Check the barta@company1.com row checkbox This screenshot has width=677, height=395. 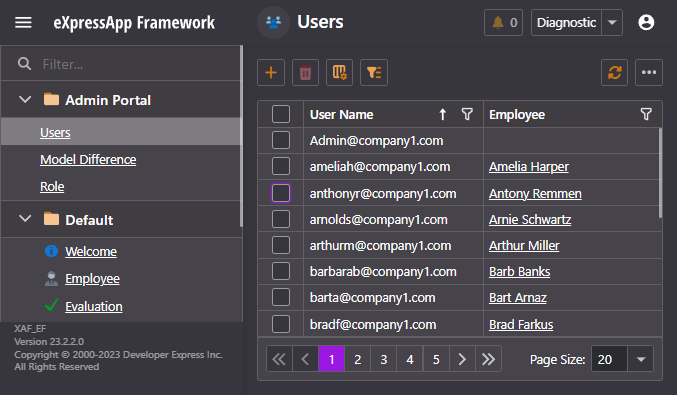click(281, 297)
